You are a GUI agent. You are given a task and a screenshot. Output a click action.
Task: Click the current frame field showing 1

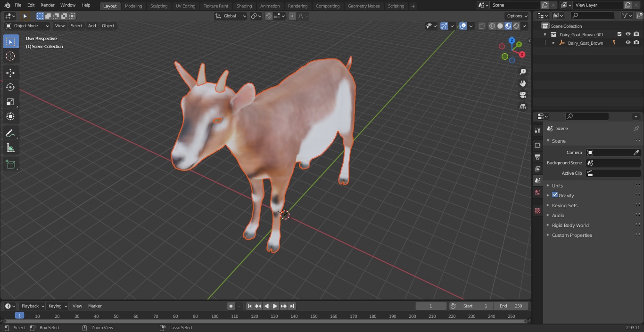431,306
